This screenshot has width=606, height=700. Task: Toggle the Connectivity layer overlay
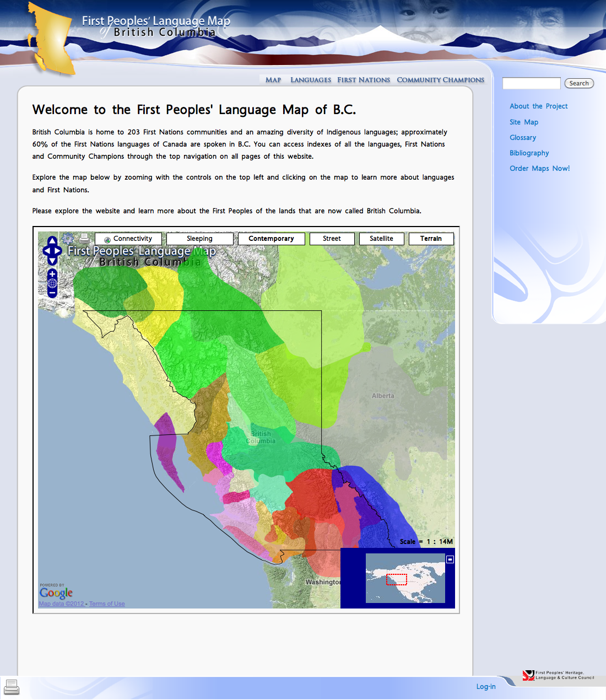pyautogui.click(x=128, y=238)
